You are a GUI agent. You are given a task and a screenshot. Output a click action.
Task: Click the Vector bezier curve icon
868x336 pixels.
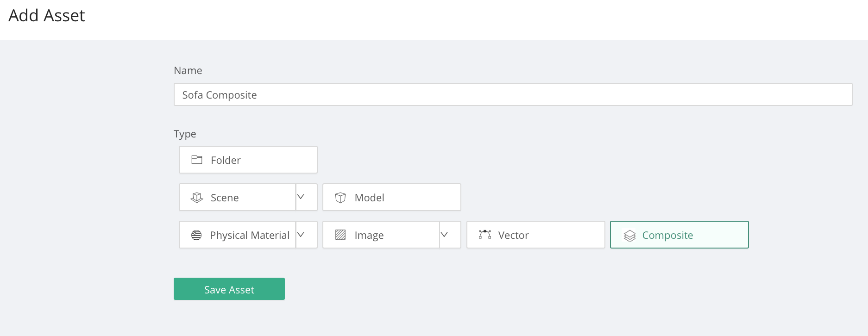point(485,235)
